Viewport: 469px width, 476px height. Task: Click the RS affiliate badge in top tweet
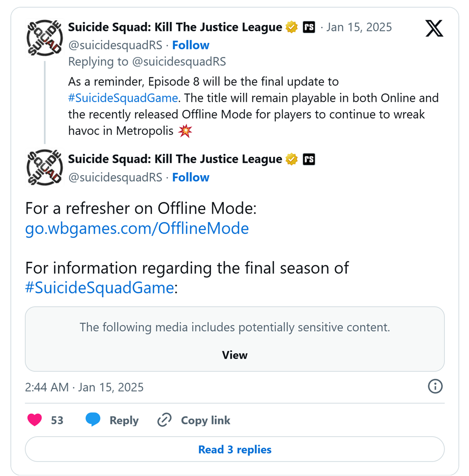(309, 28)
